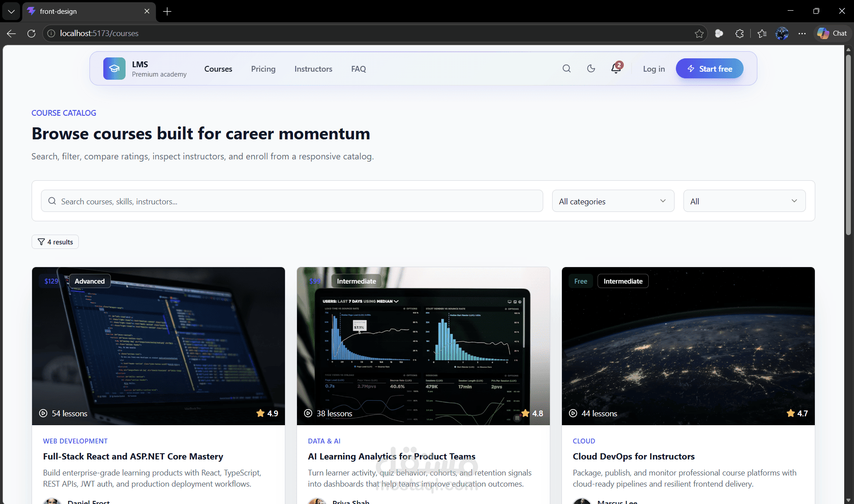Viewport: 854px width, 504px height.
Task: Click the 4 results filter chip
Action: point(55,242)
